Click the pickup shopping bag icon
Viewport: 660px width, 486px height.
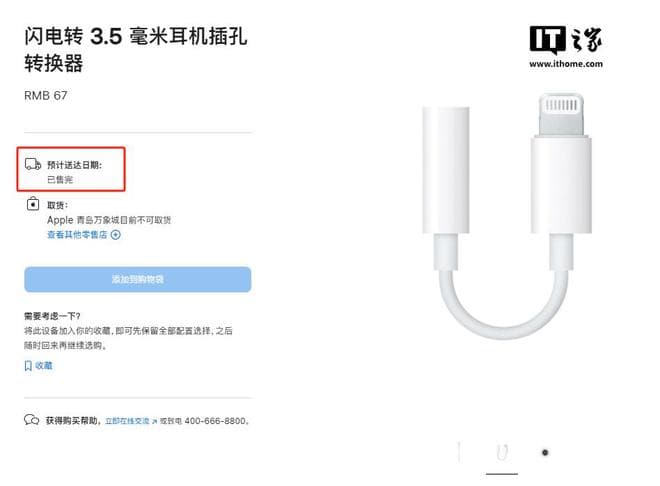pyautogui.click(x=33, y=204)
